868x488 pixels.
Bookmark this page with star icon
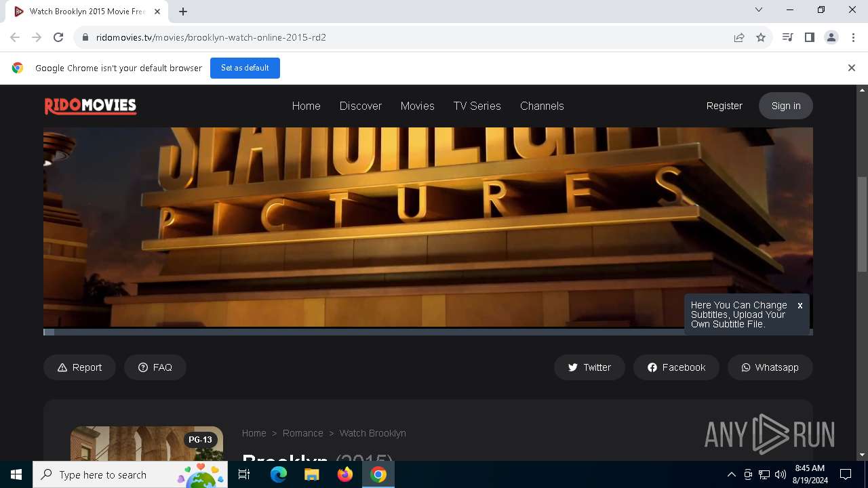coord(761,37)
